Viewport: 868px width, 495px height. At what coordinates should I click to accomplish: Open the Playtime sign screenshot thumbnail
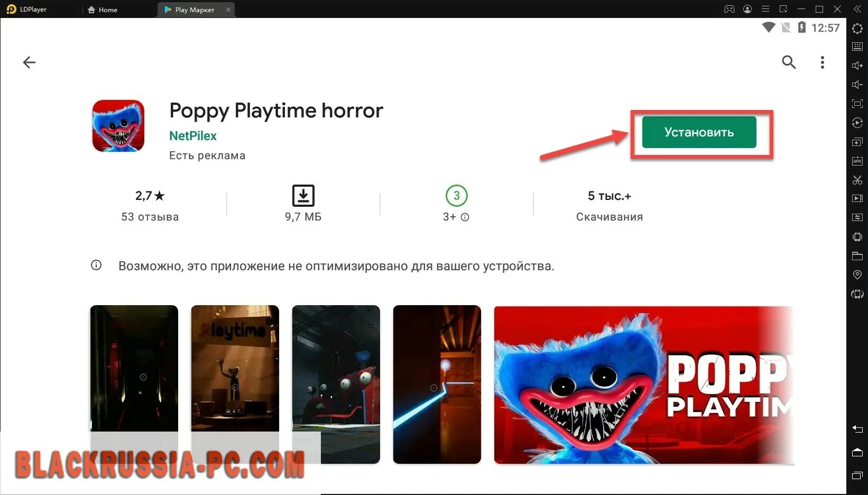235,384
